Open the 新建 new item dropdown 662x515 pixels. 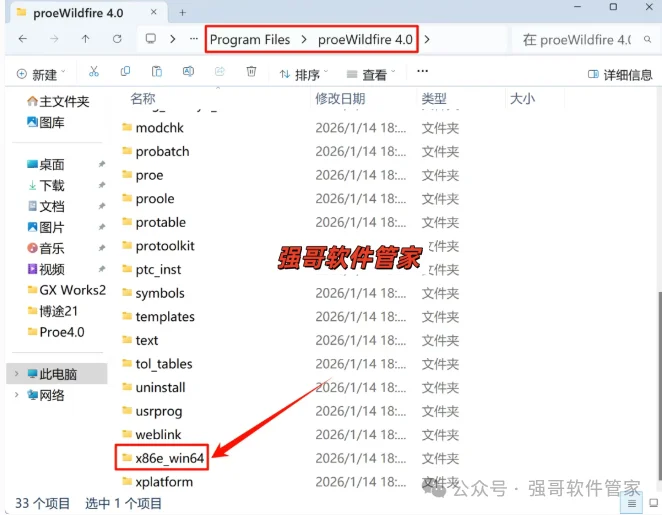[41, 75]
